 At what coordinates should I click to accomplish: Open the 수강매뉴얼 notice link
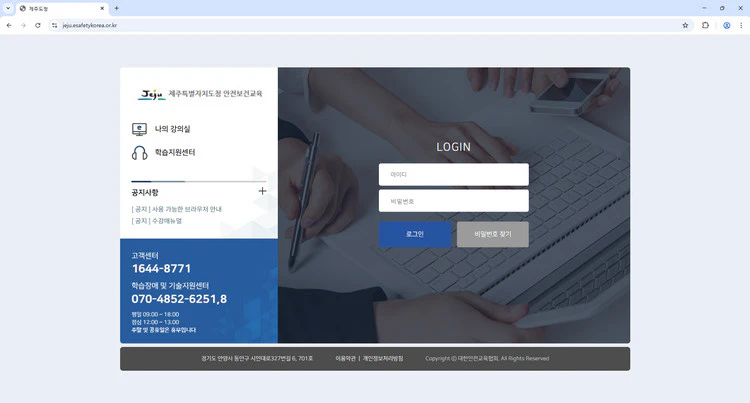(166, 221)
